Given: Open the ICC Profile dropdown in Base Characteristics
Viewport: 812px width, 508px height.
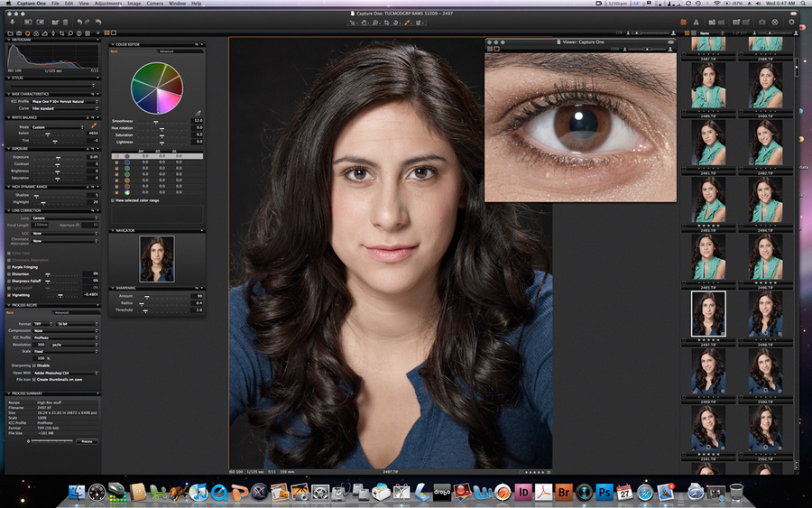Looking at the screenshot, I should 63,101.
